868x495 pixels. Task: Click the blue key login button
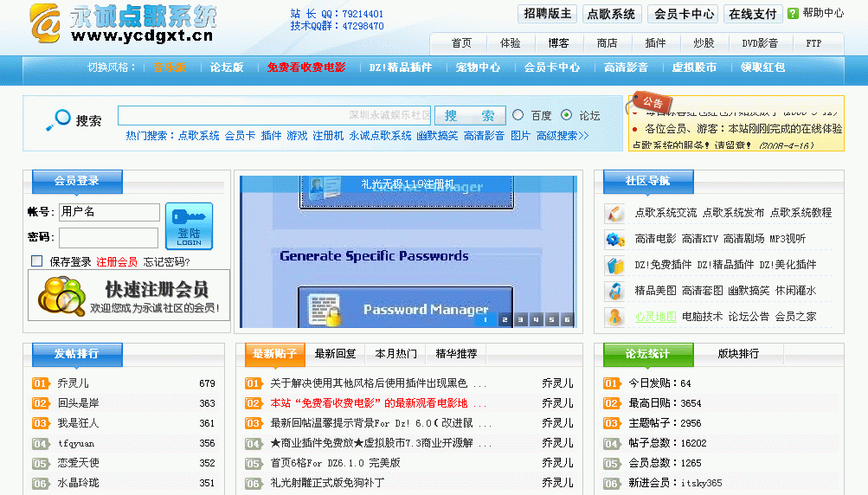pos(189,226)
